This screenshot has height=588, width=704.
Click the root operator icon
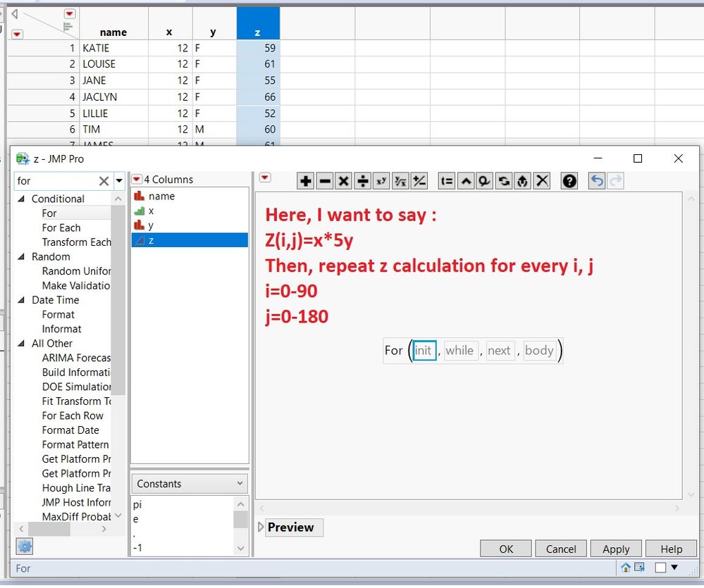(x=400, y=181)
